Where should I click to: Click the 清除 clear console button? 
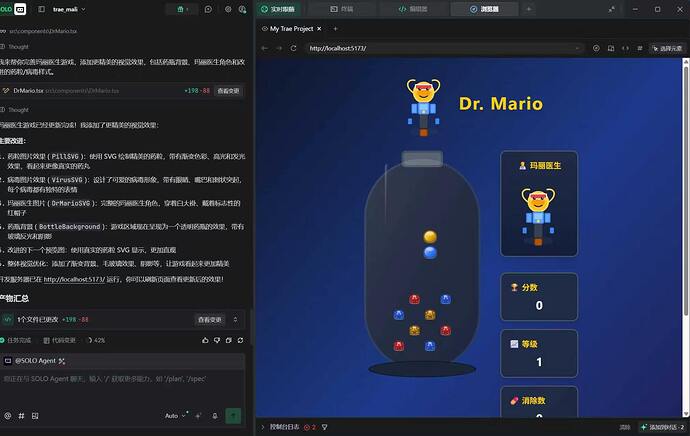pyautogui.click(x=625, y=427)
